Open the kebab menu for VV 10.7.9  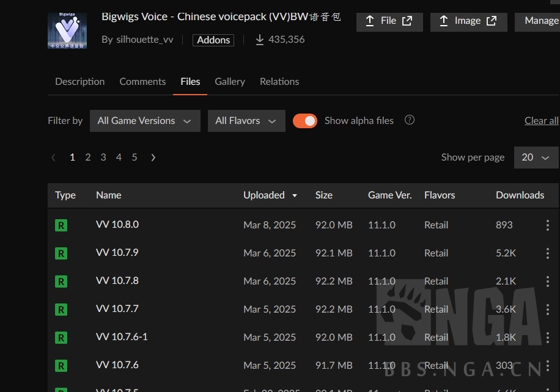(x=548, y=253)
